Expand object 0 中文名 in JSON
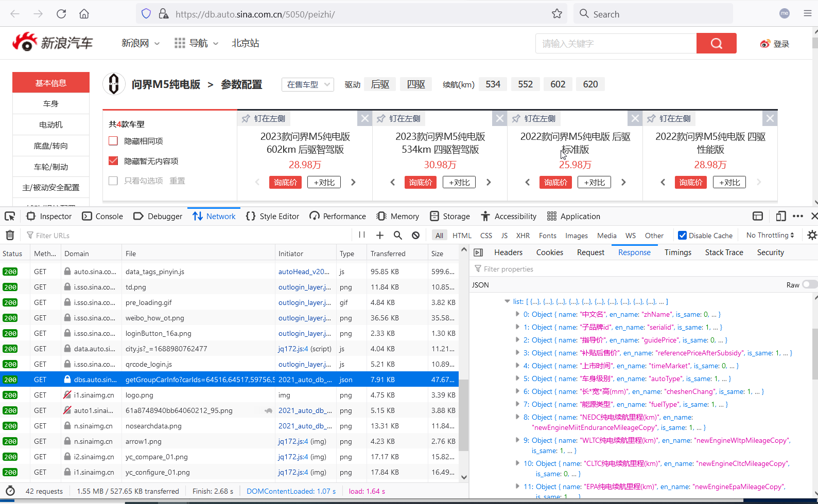Viewport: 818px width, 504px height. click(x=517, y=314)
